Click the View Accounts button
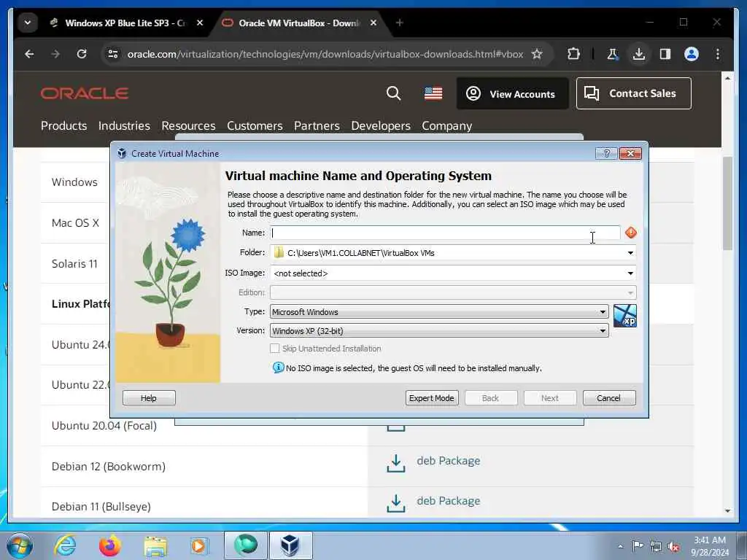 [x=513, y=93]
